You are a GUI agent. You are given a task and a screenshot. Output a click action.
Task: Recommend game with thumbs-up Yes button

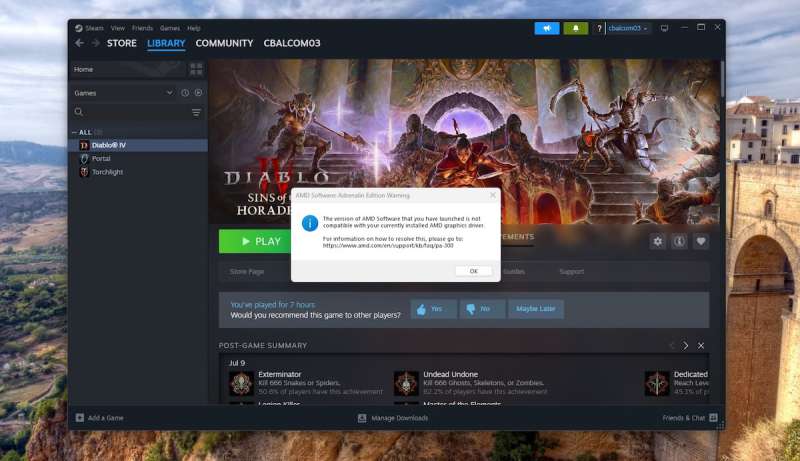[x=434, y=309]
